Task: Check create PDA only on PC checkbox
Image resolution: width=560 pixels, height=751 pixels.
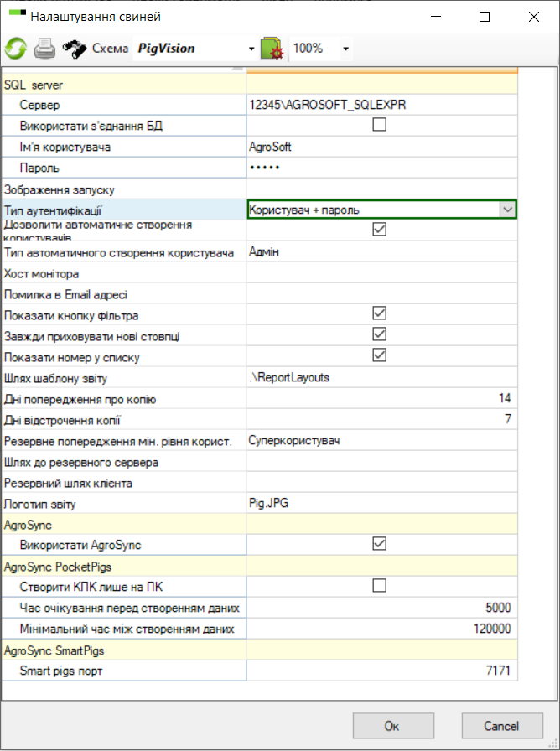Action: tap(380, 585)
